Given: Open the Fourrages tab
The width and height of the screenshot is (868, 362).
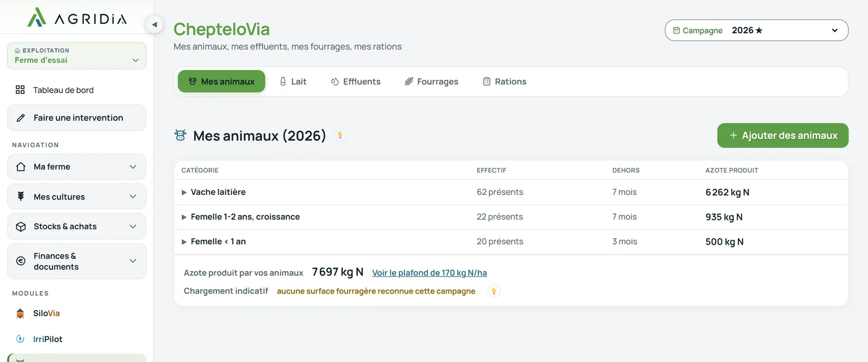Looking at the screenshot, I should 431,81.
